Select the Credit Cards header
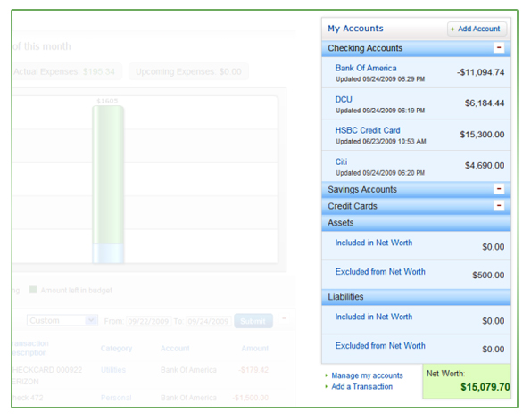 tap(416, 206)
